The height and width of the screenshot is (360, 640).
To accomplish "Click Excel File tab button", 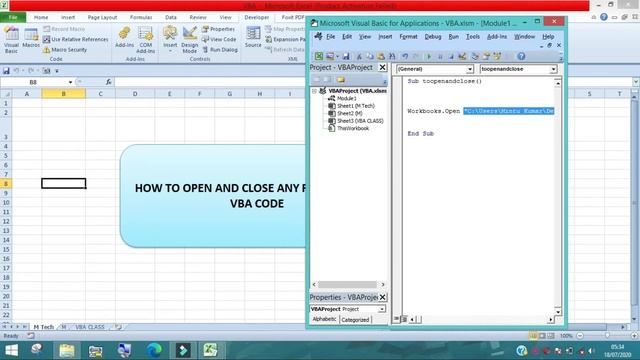I will coord(13,18).
